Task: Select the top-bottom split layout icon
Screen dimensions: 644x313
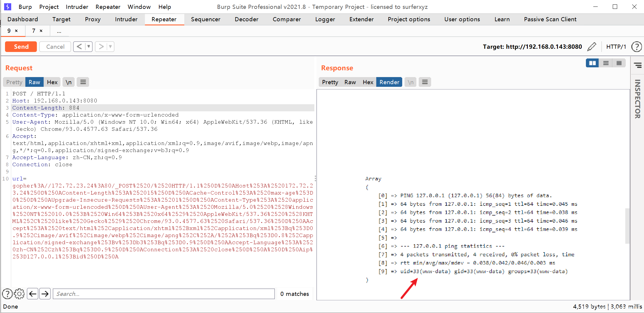Action: [606, 63]
